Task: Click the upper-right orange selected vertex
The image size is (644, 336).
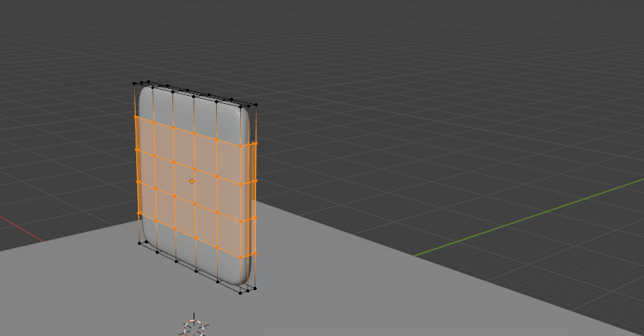Action: click(x=255, y=143)
